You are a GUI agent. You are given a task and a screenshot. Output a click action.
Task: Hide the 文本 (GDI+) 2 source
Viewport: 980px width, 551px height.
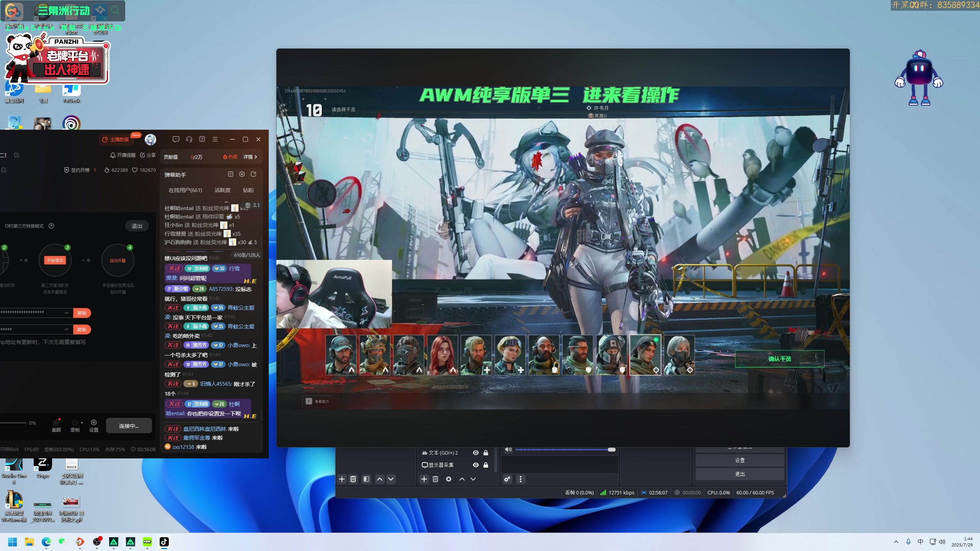pos(476,453)
